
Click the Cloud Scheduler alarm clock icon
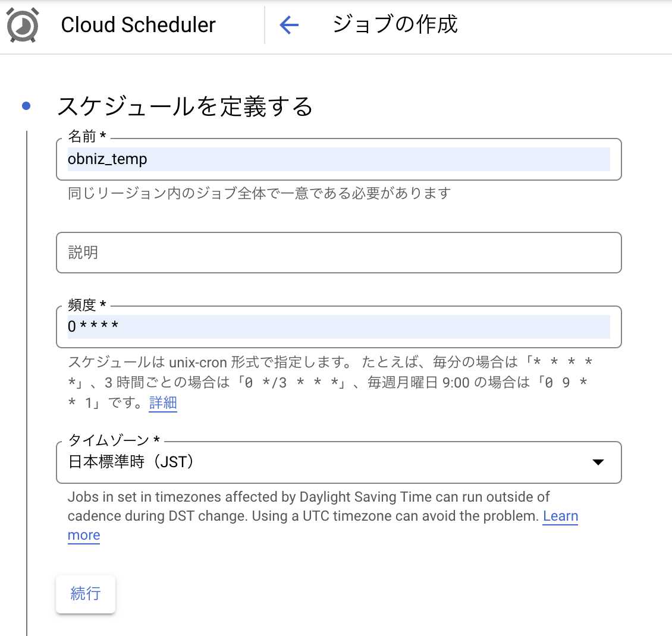click(x=23, y=25)
